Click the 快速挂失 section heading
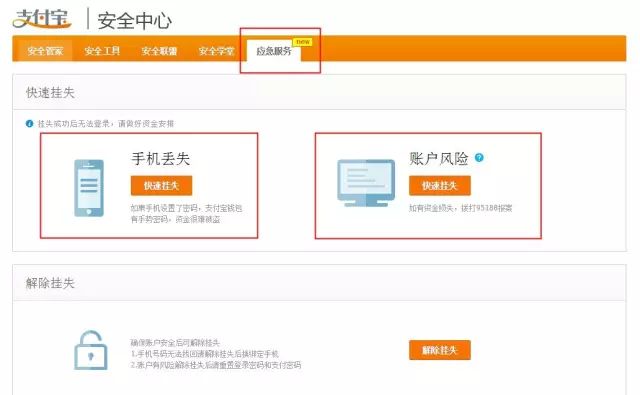 [50, 93]
